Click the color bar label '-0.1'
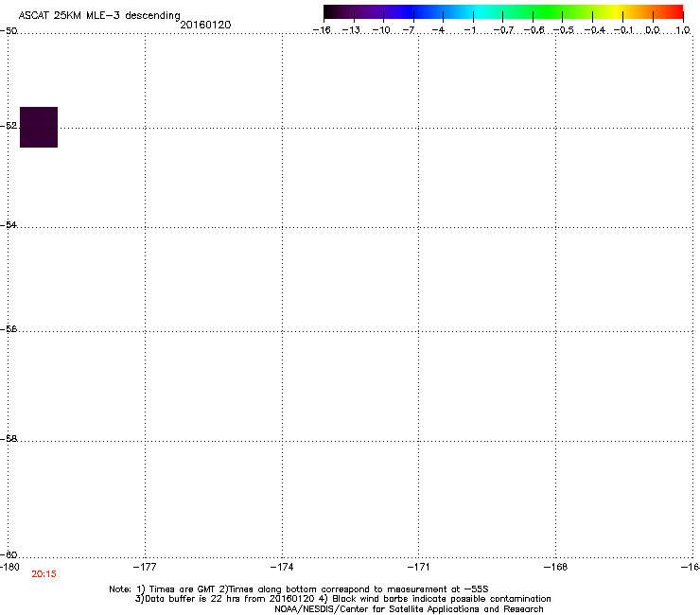This screenshot has height=615, width=700. (623, 30)
